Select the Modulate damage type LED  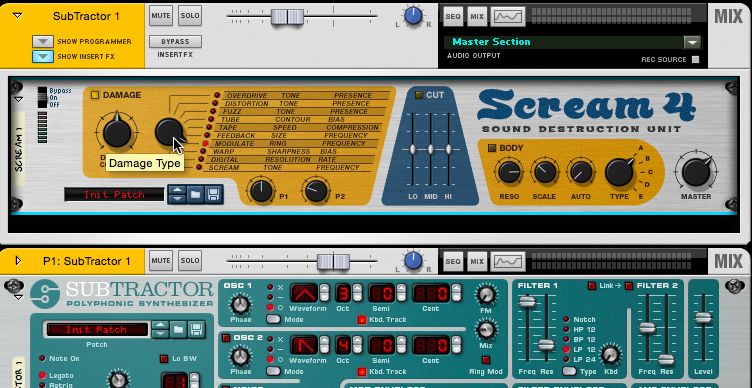[x=205, y=143]
